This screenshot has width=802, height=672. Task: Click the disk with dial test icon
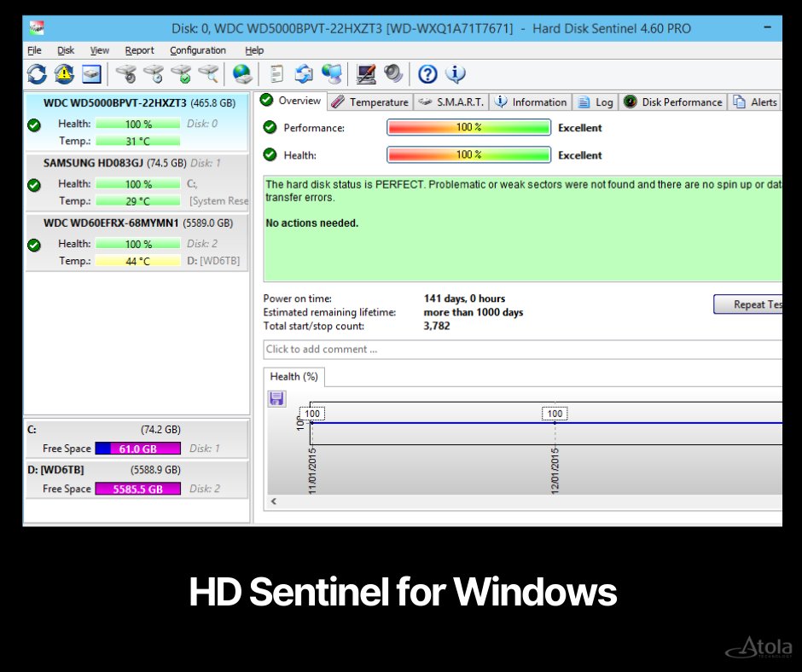[125, 74]
